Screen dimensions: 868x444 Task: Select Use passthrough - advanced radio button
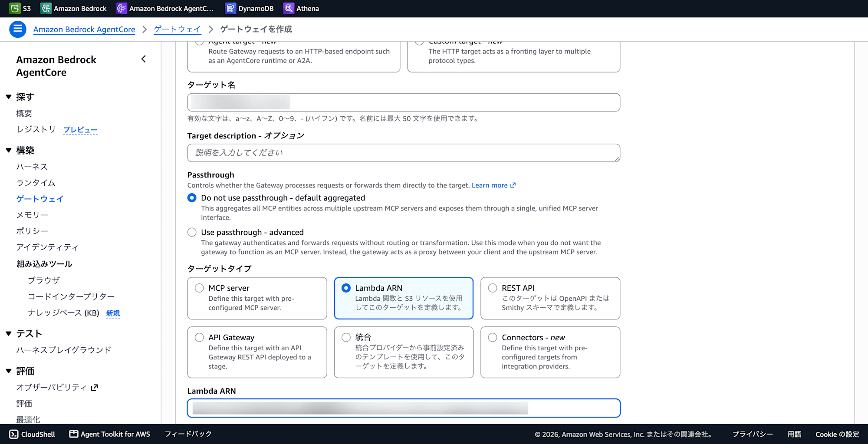(x=192, y=232)
